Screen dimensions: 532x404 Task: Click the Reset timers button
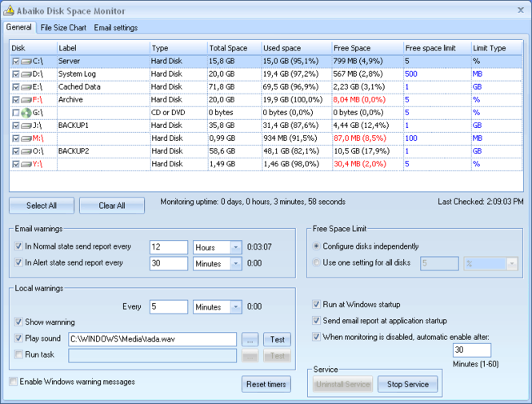pyautogui.click(x=266, y=385)
